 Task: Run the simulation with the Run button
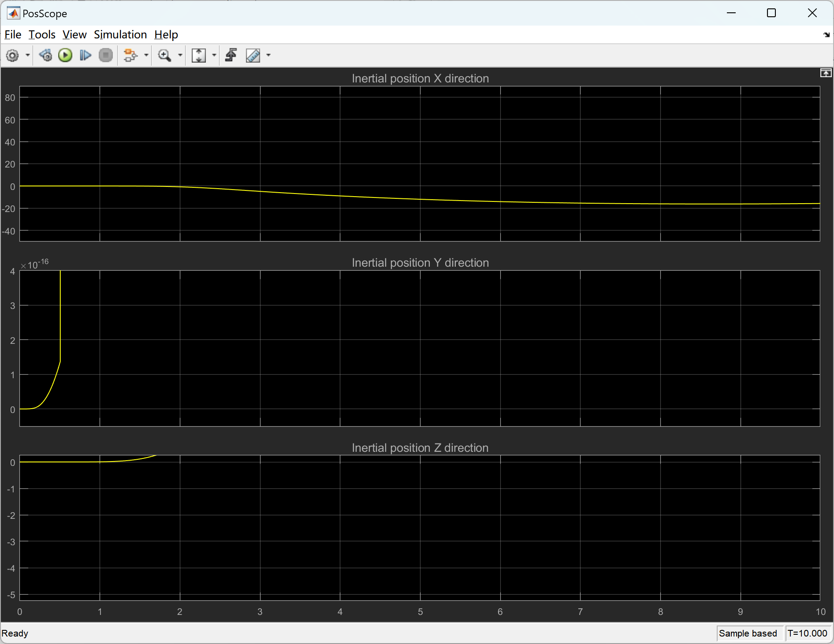[x=65, y=56]
